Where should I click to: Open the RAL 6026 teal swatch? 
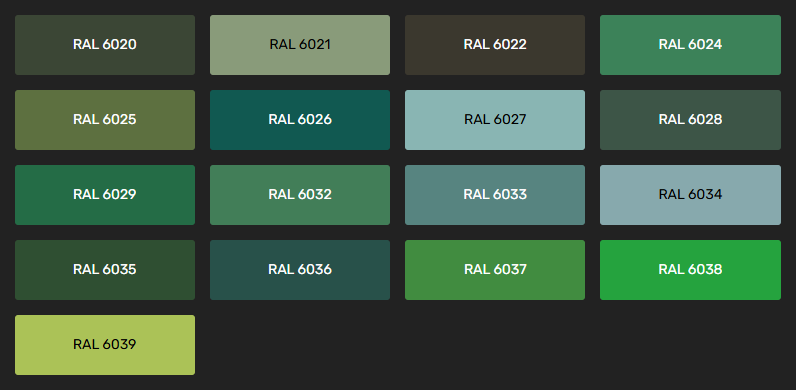[300, 120]
